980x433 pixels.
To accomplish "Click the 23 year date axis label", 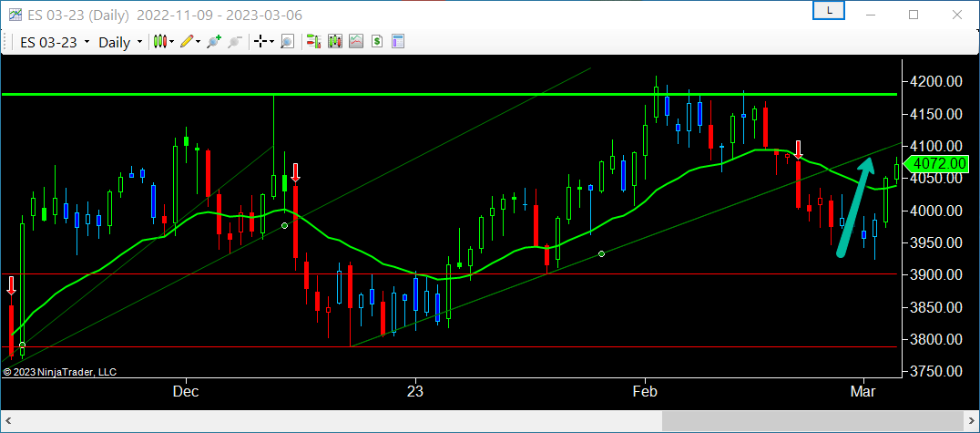I will 415,392.
